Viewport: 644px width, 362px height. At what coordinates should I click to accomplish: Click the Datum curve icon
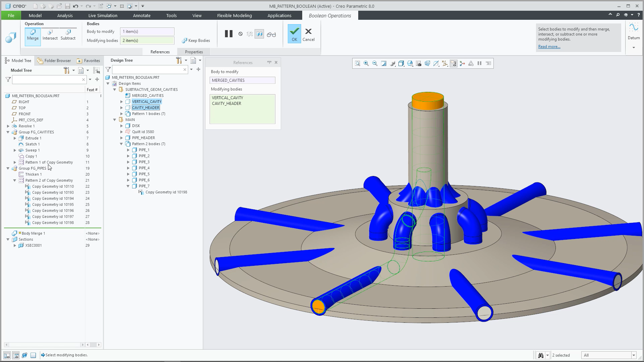[x=634, y=27]
